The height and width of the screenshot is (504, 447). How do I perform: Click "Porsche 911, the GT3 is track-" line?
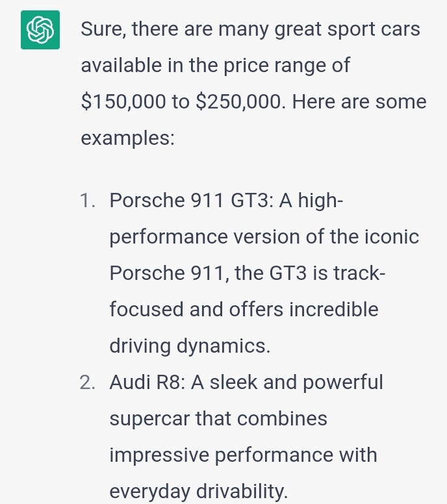[x=248, y=273]
